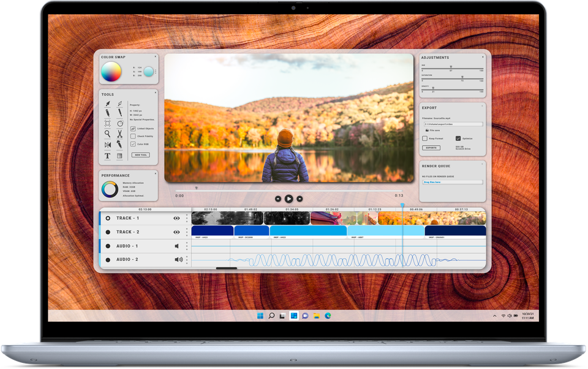Mute Audio - 2 with its speaker icon
Image resolution: width=588 pixels, height=369 pixels.
[178, 259]
